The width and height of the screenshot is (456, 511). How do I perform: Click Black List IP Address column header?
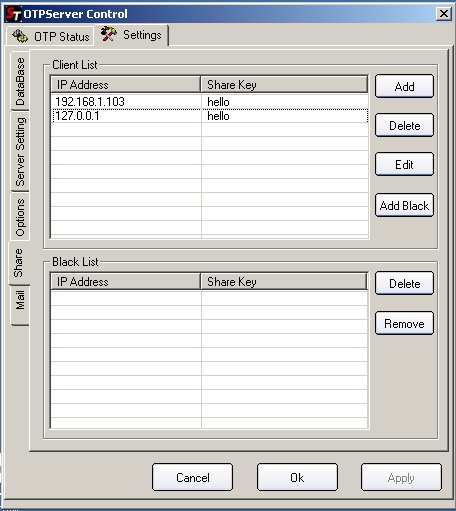pos(126,282)
